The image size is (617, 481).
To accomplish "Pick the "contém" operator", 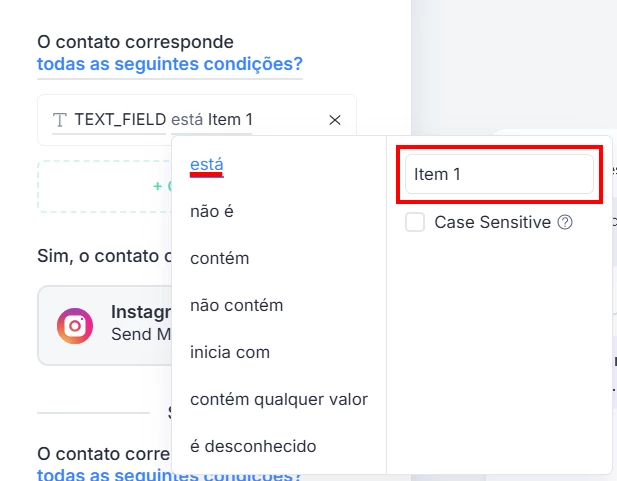I will point(219,258).
